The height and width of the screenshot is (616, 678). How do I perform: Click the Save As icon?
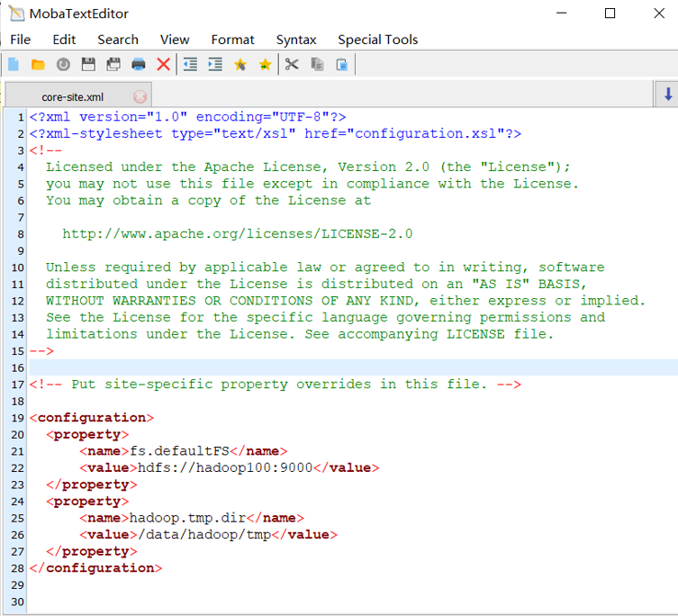click(113, 65)
